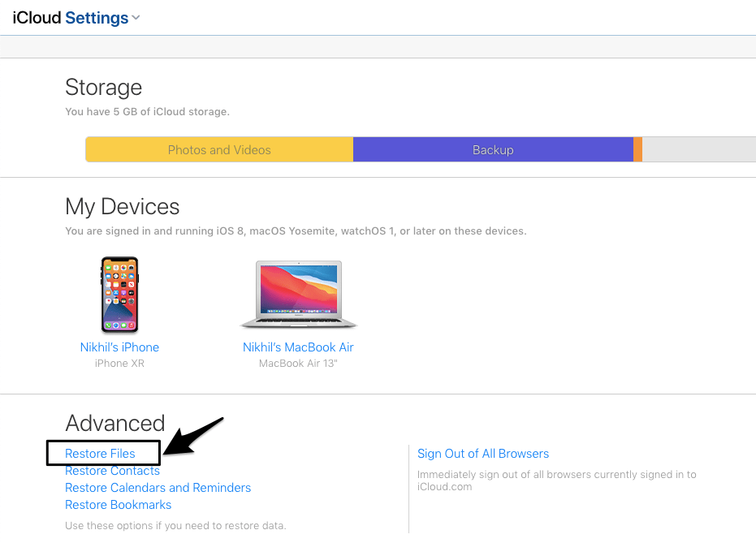Image resolution: width=756 pixels, height=543 pixels.
Task: Click the My Devices section heading
Action: coord(123,207)
